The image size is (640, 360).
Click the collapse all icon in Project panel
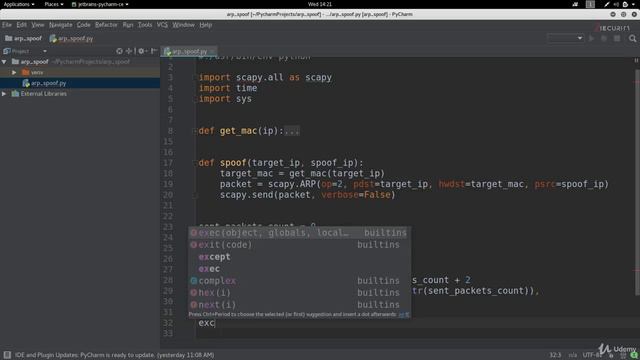click(129, 51)
